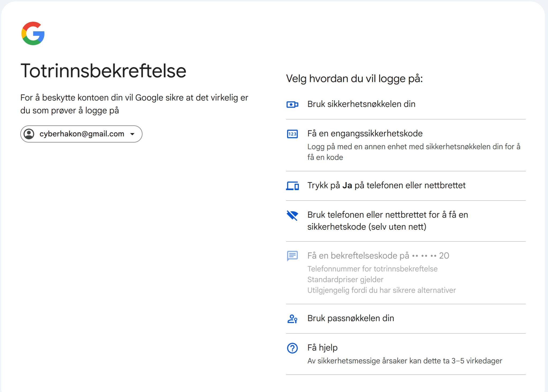Choose 'Trykk på Ja på telefonen' option
This screenshot has height=392, width=548.
386,185
